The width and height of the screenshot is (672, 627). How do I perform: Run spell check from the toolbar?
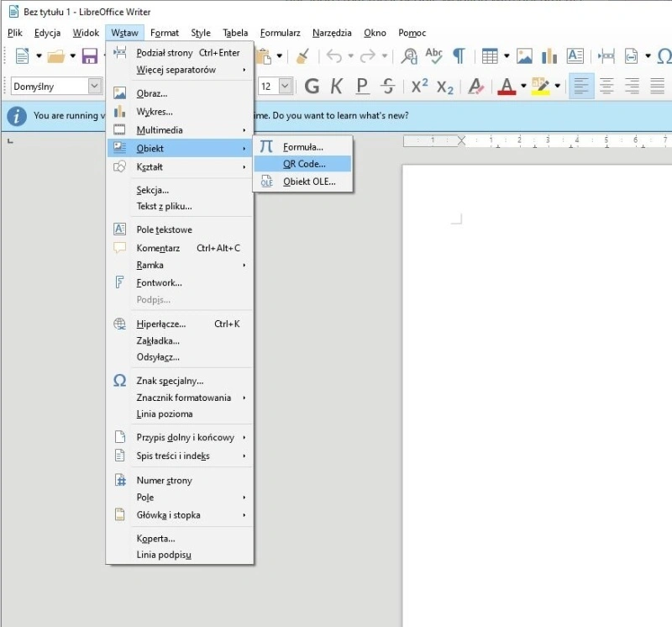pyautogui.click(x=433, y=57)
